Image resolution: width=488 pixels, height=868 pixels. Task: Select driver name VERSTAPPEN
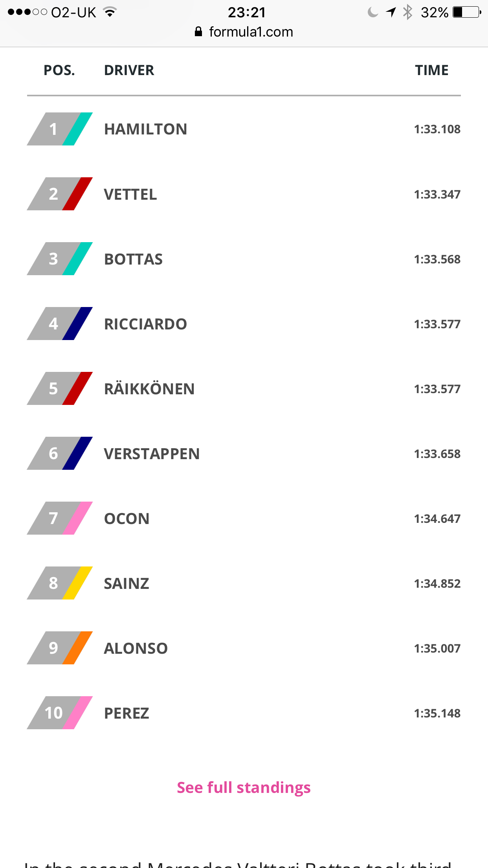(x=152, y=454)
